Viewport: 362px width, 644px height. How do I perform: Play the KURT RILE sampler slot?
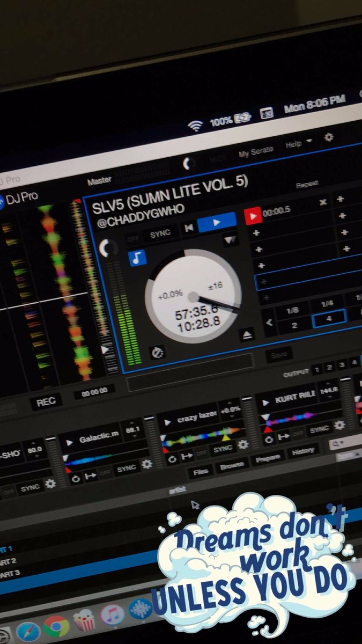[x=265, y=402]
